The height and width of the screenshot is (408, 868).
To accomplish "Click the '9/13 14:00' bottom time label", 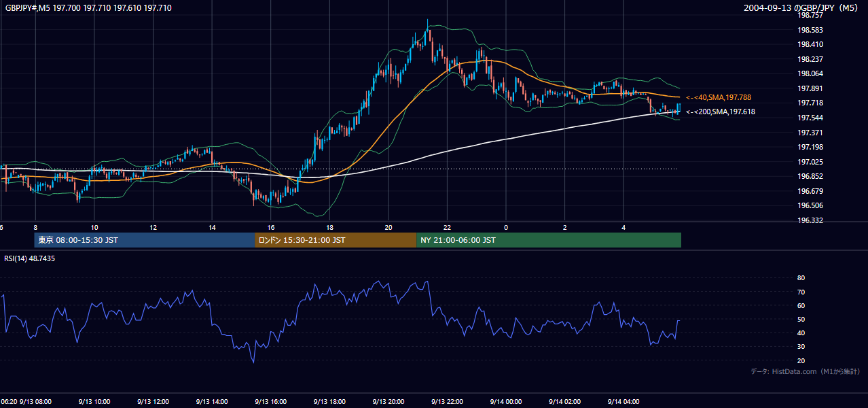I will pyautogui.click(x=212, y=402).
